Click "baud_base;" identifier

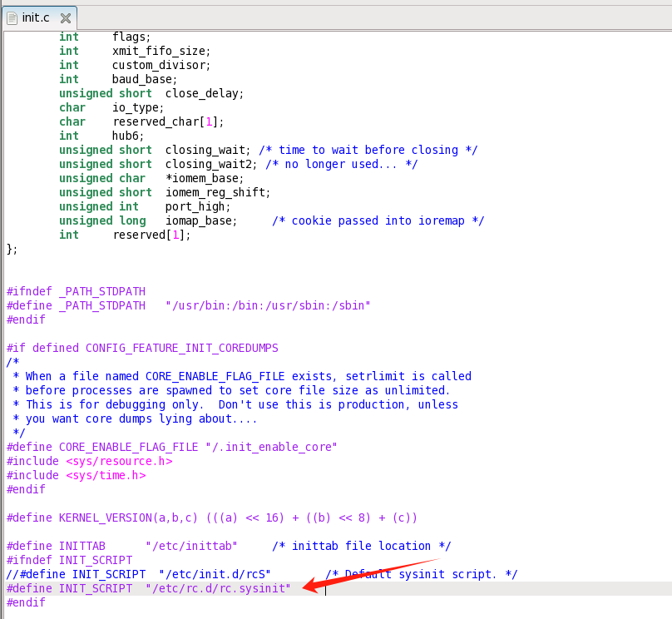[145, 79]
